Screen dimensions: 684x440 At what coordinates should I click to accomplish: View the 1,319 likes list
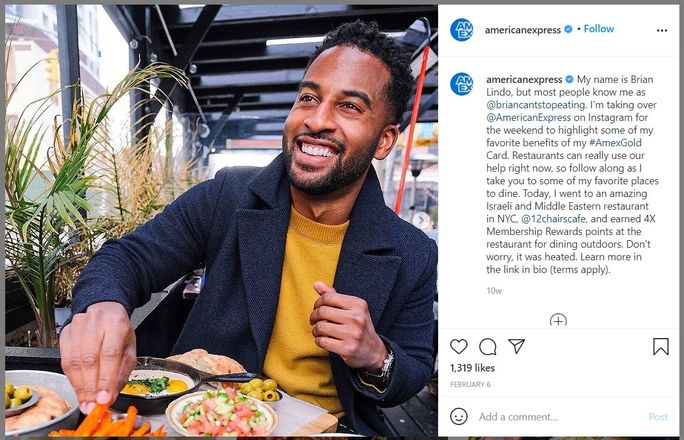tap(472, 368)
